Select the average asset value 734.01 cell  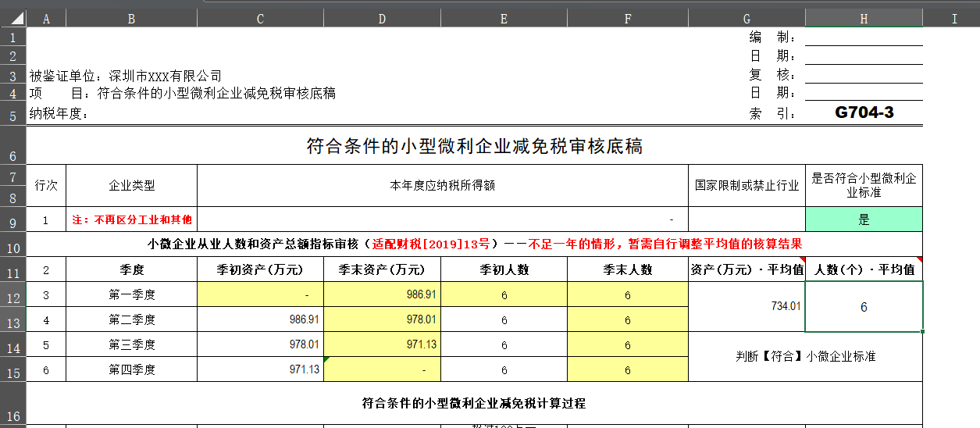click(x=747, y=307)
